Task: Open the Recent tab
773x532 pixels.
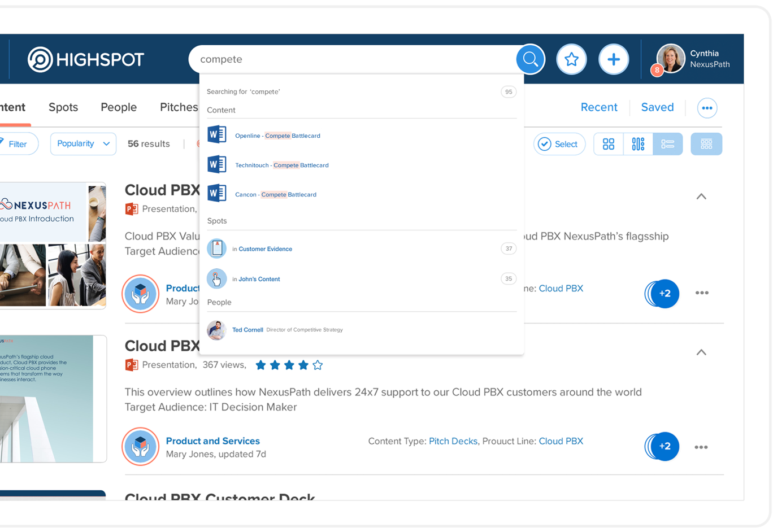Action: 599,107
